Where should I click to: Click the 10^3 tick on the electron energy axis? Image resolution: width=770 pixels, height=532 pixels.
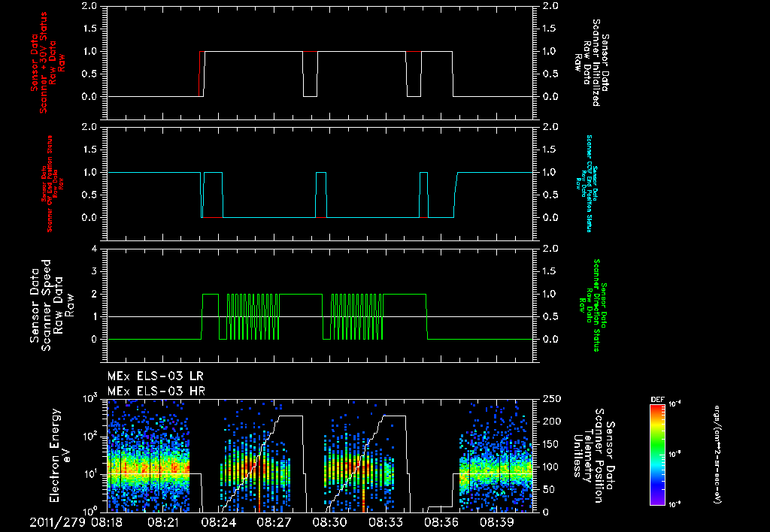tap(90, 397)
